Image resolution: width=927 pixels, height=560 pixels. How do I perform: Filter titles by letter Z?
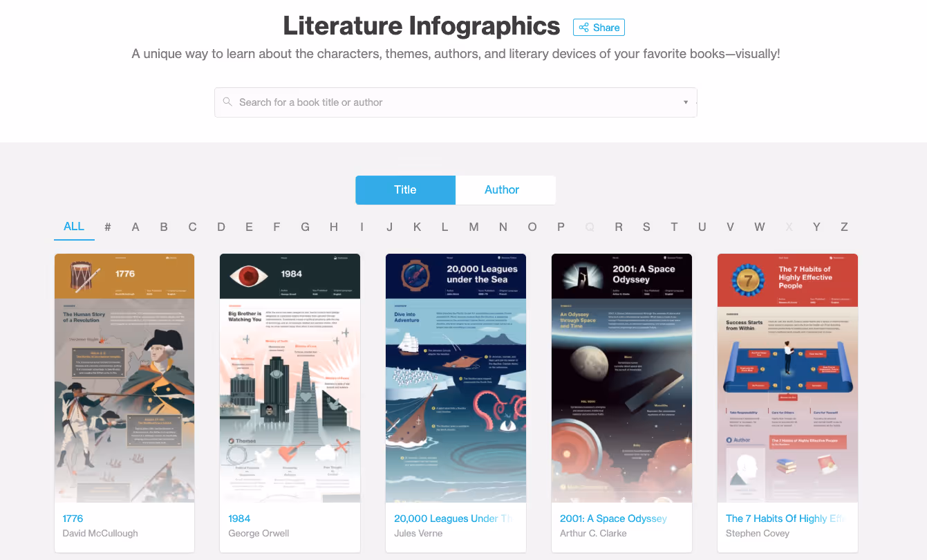pos(844,227)
